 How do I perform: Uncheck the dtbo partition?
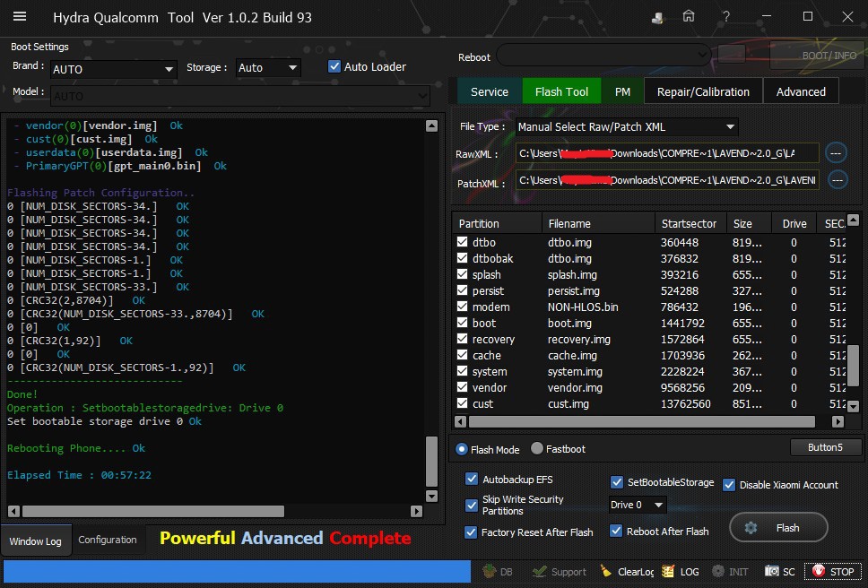coord(462,242)
